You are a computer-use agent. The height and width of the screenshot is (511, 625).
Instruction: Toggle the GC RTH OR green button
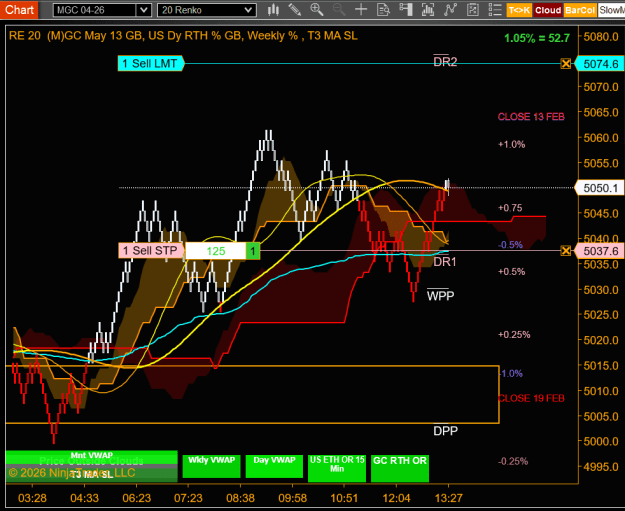click(x=400, y=468)
